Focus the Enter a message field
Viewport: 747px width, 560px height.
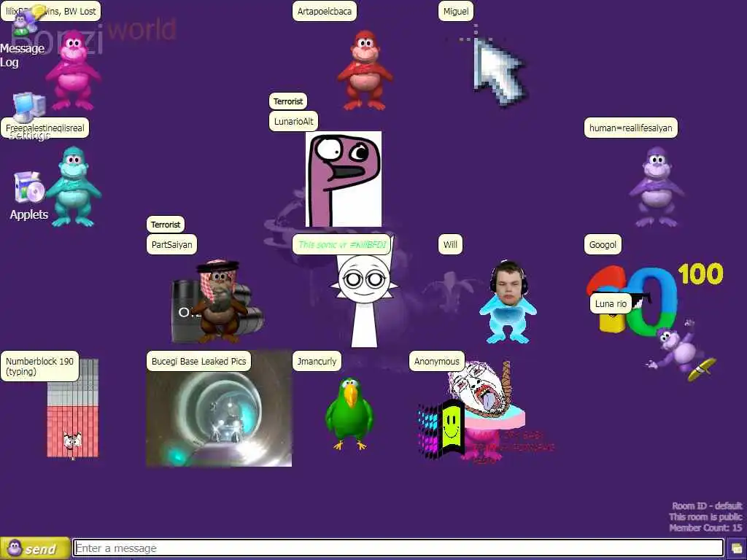398,548
